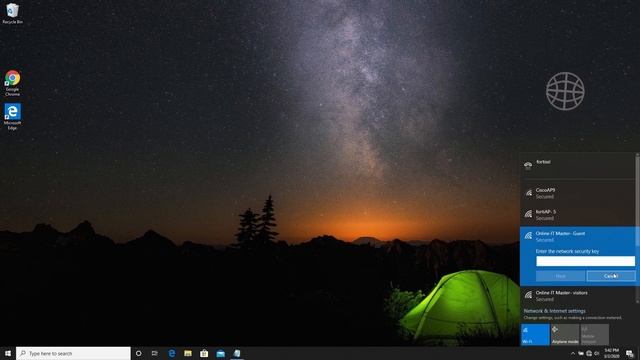This screenshot has height=360, width=640.
Task: Select the last pinned taskbar app icon
Action: click(237, 353)
